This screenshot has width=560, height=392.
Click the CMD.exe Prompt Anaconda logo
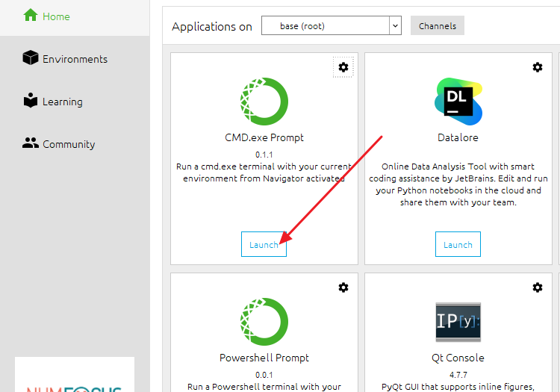[264, 102]
